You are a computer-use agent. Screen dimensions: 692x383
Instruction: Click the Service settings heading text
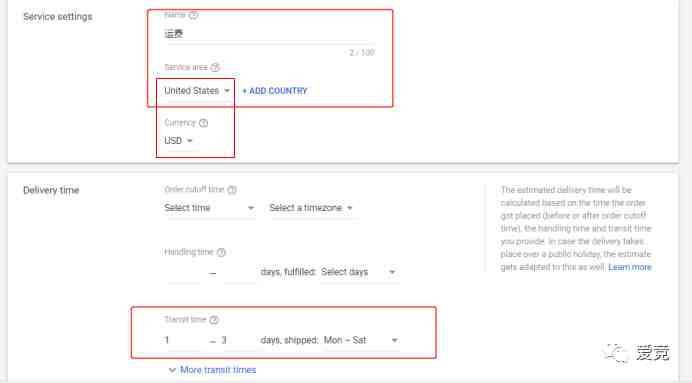58,17
